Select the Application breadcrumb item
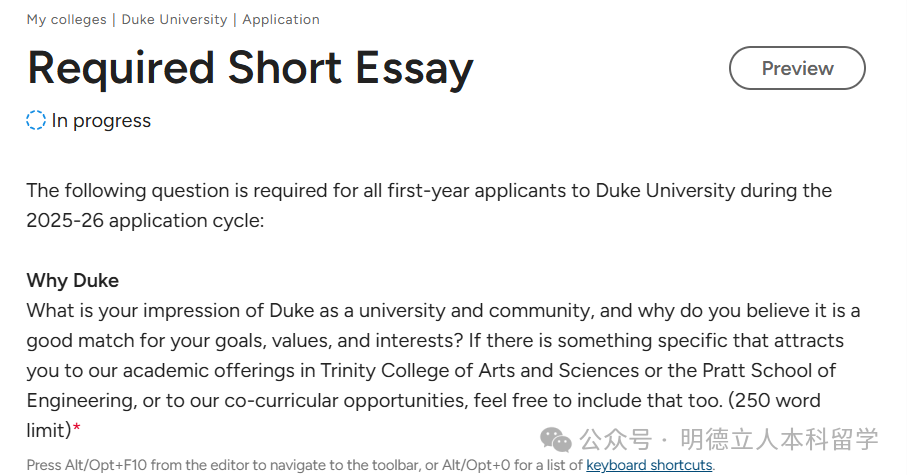 coord(281,19)
